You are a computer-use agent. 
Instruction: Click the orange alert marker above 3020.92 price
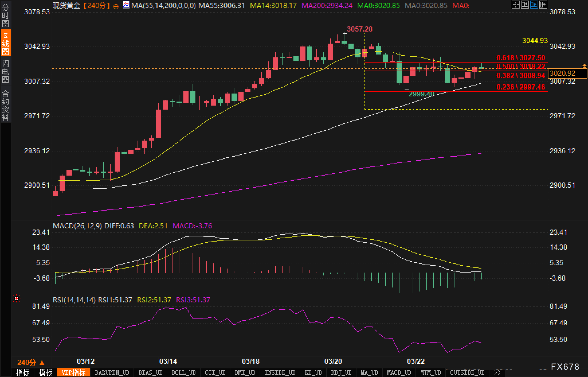(584, 66)
